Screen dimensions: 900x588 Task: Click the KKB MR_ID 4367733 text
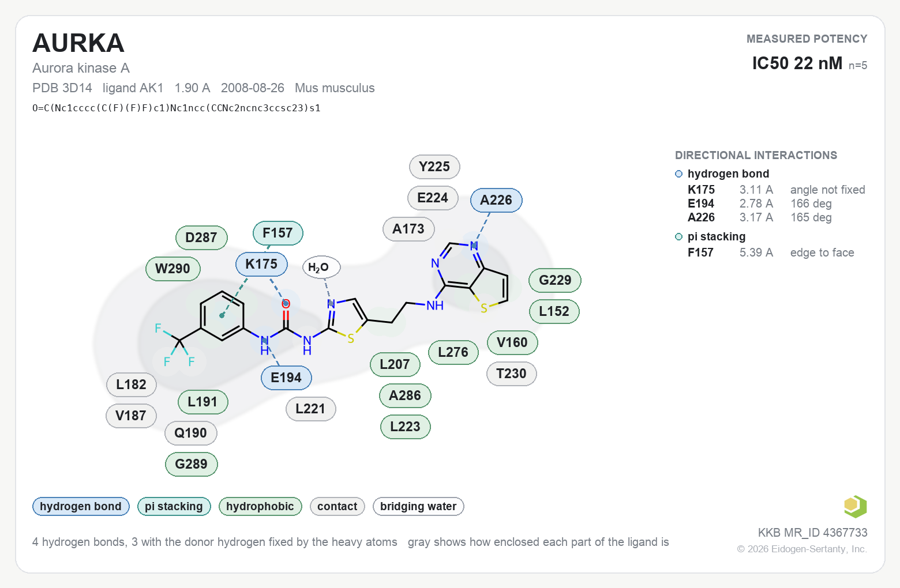pyautogui.click(x=812, y=533)
